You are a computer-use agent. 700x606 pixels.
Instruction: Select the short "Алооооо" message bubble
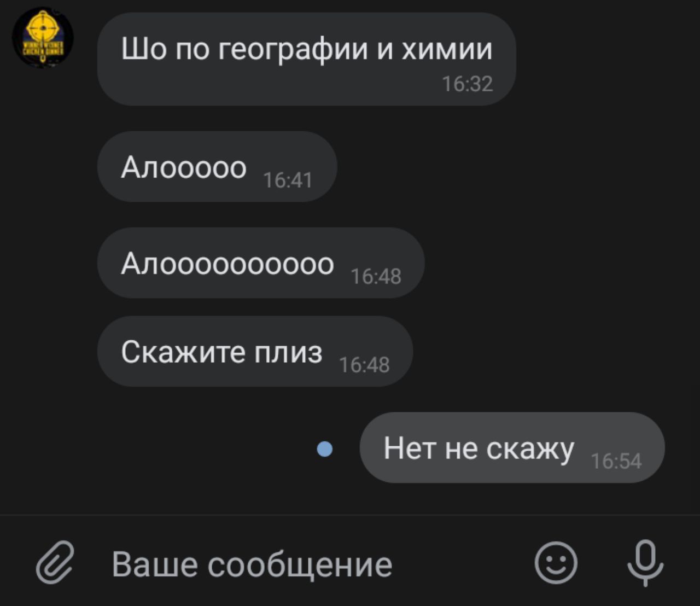[217, 167]
